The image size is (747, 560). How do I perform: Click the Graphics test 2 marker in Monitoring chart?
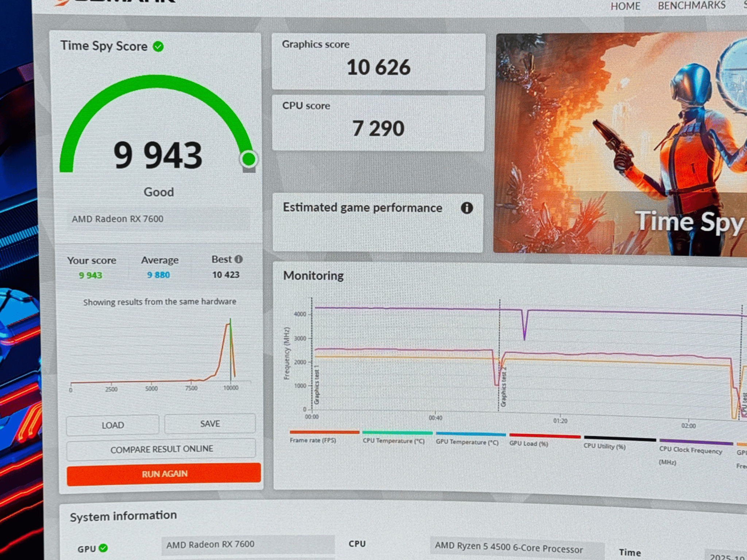(504, 389)
